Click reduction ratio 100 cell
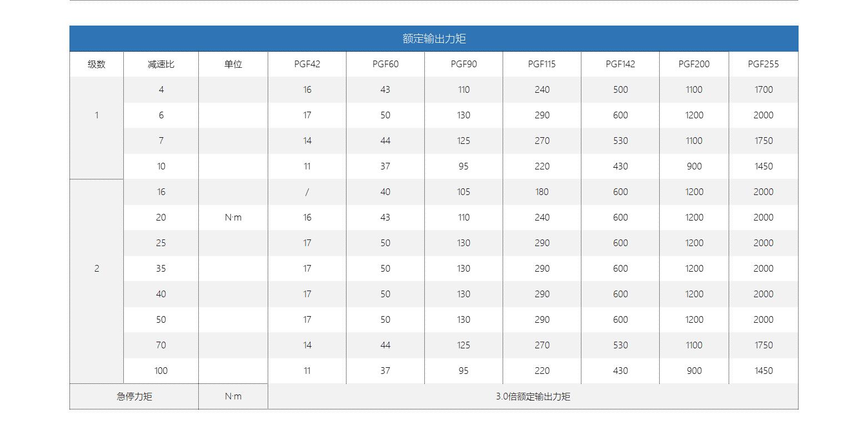868x435 pixels. (161, 371)
